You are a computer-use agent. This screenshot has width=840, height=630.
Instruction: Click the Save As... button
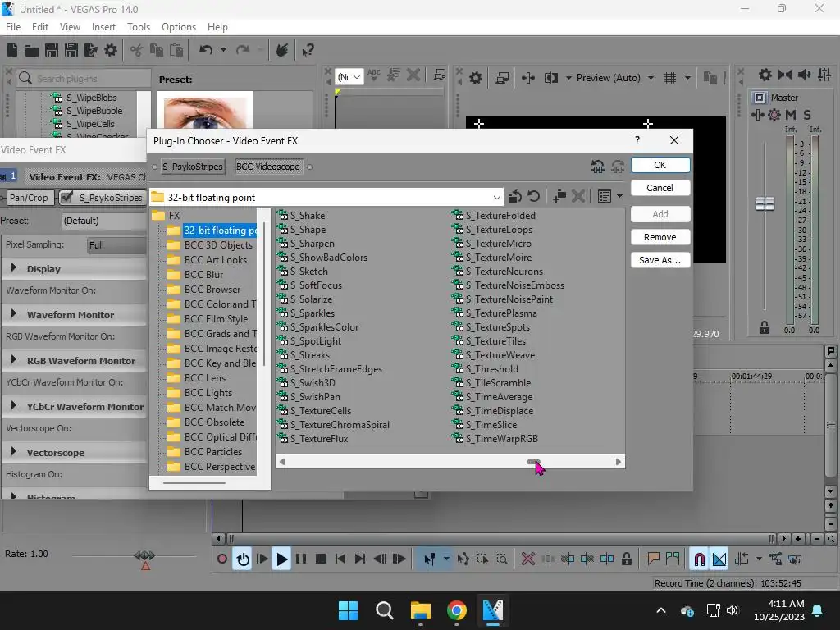coord(660,260)
